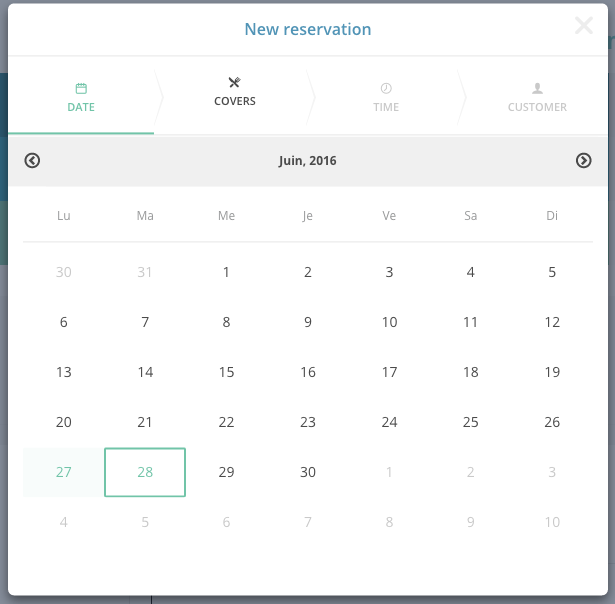615x604 pixels.
Task: Open the COVERS step tab
Action: [x=235, y=96]
